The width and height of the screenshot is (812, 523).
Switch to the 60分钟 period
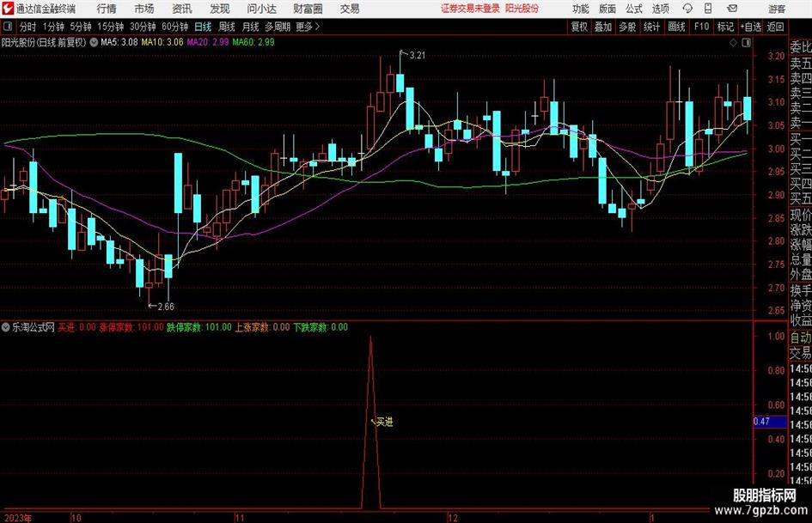tap(175, 27)
